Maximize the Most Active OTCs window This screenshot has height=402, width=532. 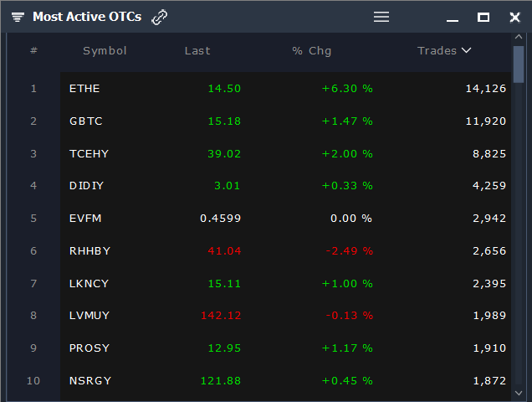483,17
